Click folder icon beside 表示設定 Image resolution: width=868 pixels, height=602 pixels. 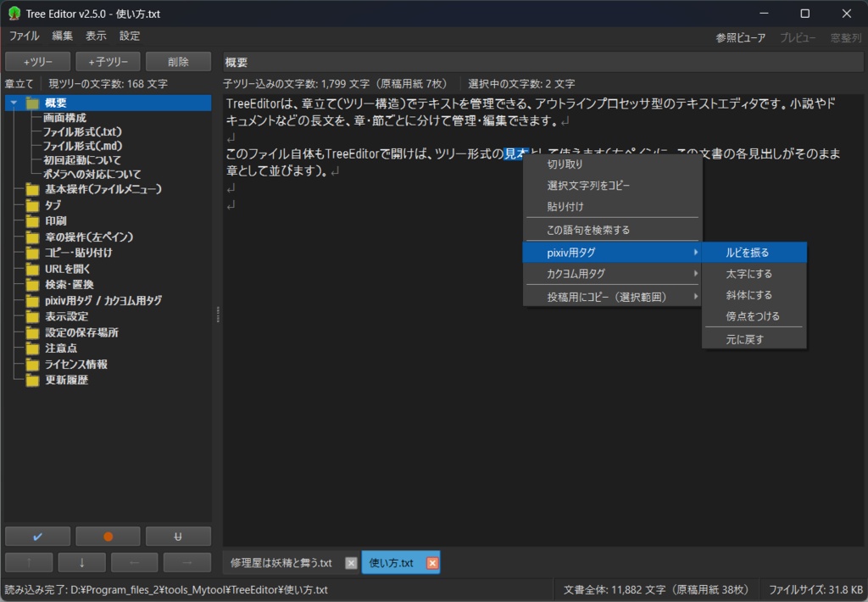point(33,317)
